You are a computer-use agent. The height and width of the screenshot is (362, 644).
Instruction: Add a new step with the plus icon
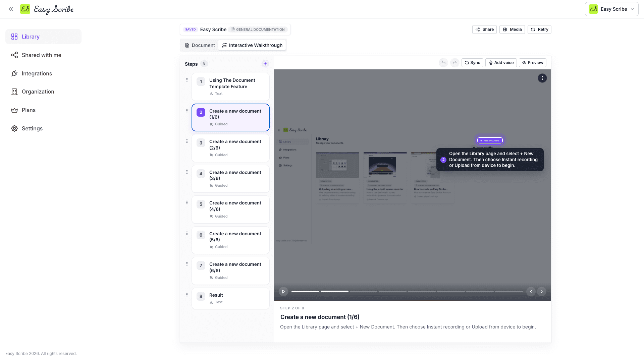coord(265,64)
